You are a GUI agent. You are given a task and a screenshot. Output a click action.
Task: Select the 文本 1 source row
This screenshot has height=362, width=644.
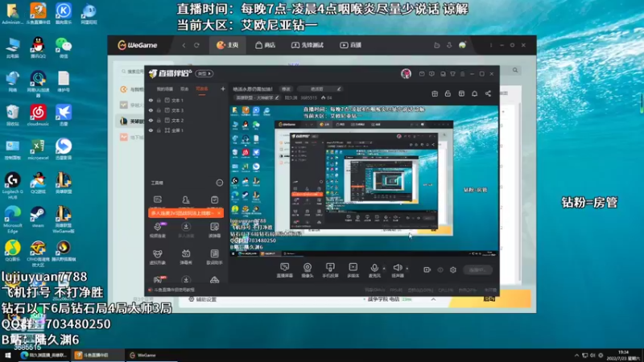[187, 100]
